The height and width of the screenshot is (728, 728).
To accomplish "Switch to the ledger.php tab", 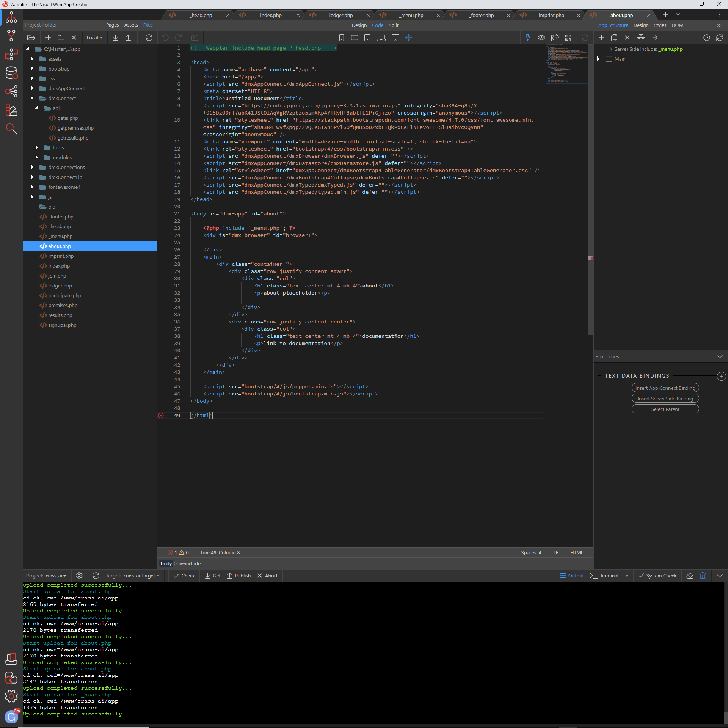I will point(341,15).
